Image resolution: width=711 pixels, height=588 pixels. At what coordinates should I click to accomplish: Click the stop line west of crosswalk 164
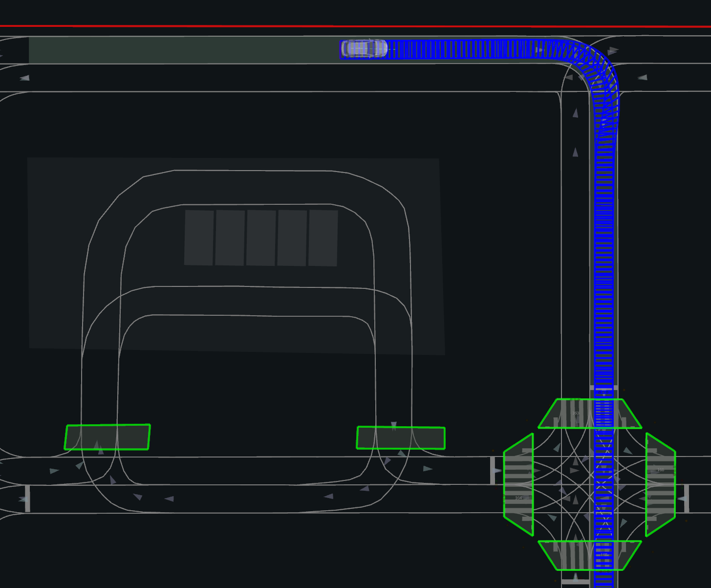pyautogui.click(x=493, y=471)
